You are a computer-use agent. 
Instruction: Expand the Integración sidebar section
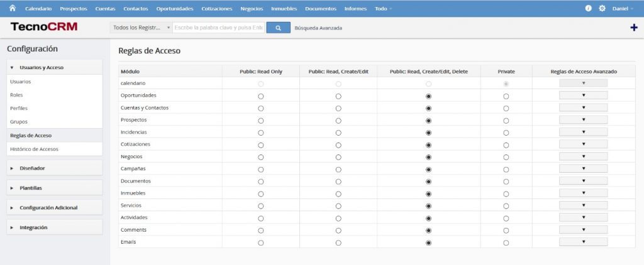pyautogui.click(x=33, y=227)
